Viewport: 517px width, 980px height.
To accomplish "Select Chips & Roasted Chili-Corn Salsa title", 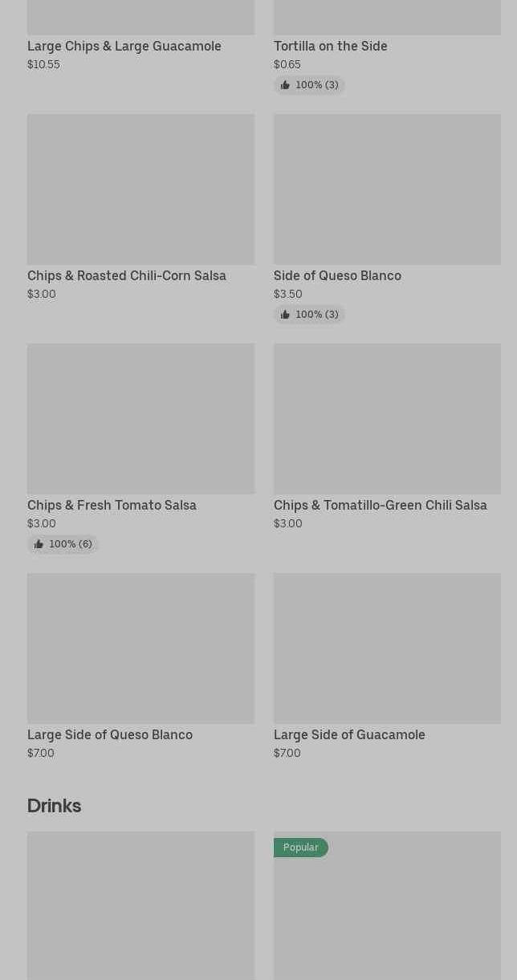I will point(127,276).
